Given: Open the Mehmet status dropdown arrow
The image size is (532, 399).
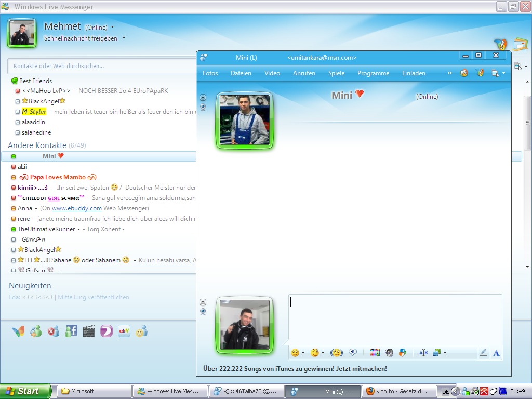Looking at the screenshot, I should point(113,27).
